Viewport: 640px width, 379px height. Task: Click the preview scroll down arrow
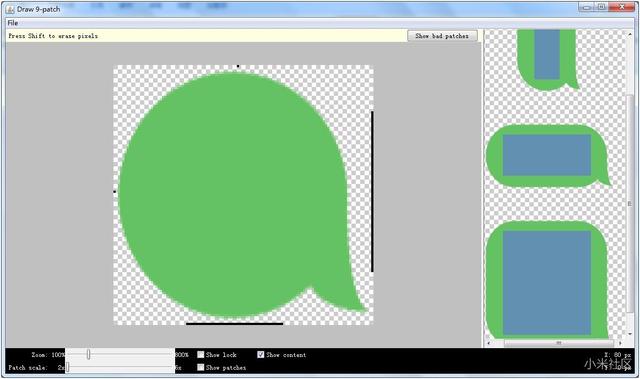631,335
